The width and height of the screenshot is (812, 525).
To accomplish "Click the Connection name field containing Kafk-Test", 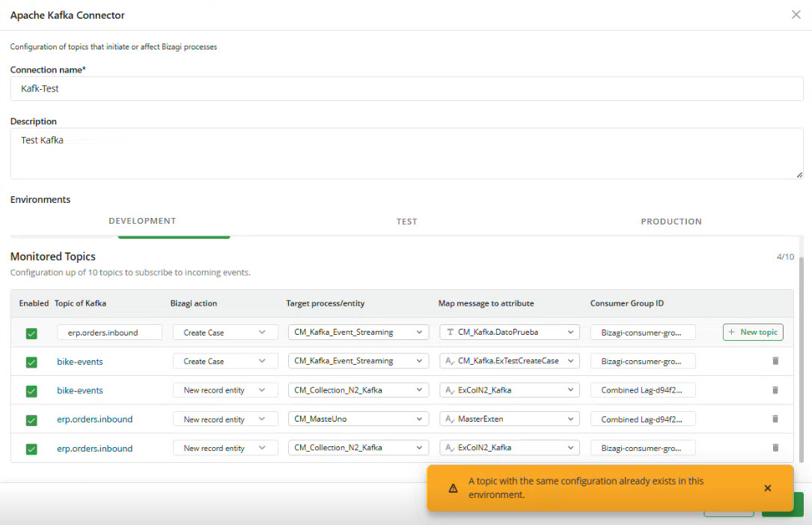I will 406,88.
